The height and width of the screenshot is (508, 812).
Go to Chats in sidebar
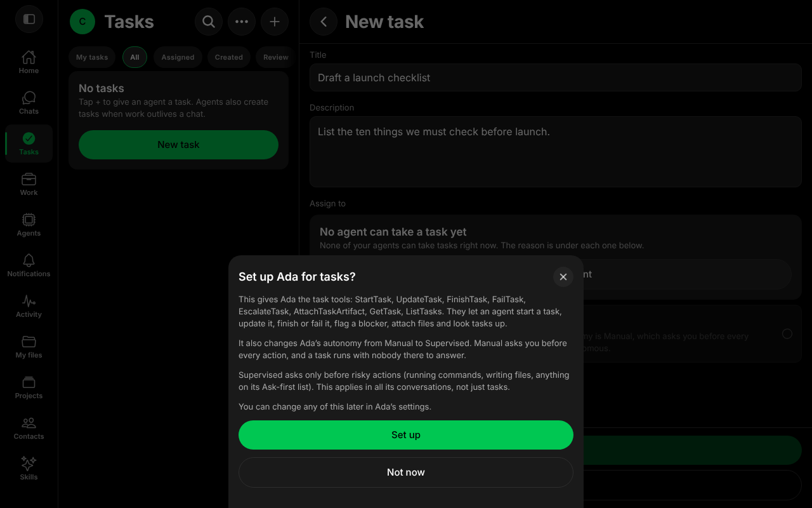pyautogui.click(x=29, y=103)
